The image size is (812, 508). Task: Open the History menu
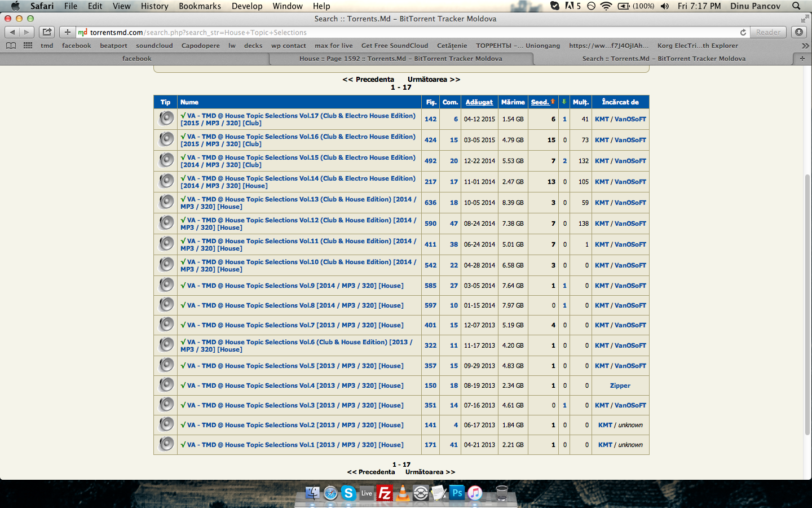[155, 6]
